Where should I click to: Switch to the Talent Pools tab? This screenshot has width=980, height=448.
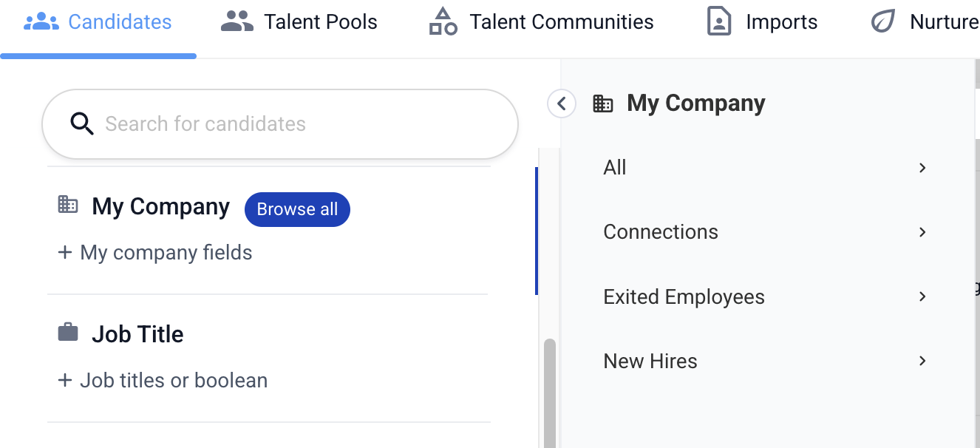299,22
